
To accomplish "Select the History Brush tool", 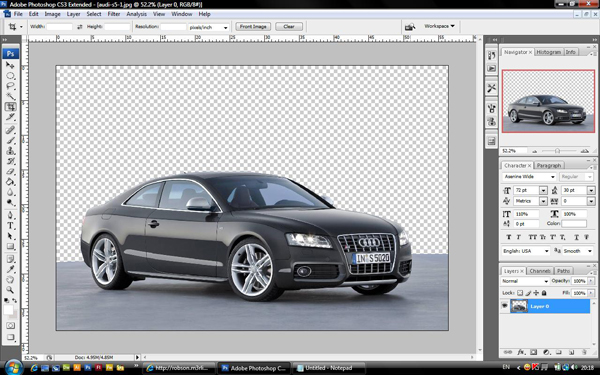I will click(x=10, y=161).
